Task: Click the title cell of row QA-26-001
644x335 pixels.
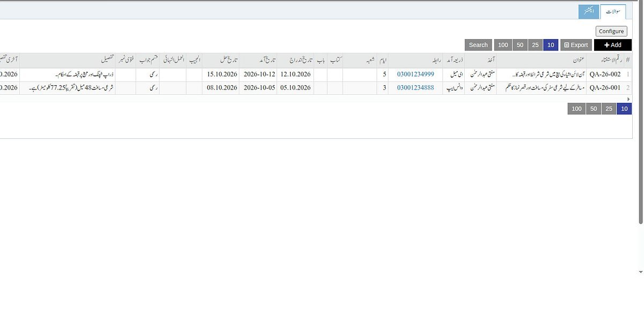Action: coord(541,87)
